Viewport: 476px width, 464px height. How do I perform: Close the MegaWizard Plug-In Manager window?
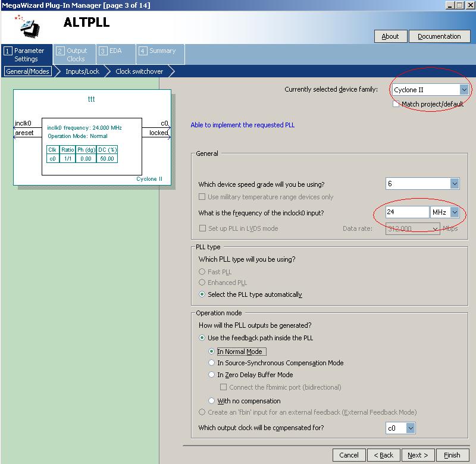[x=470, y=5]
